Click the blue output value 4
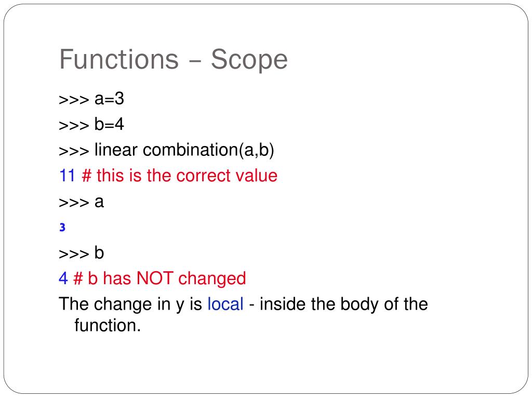 pyautogui.click(x=63, y=278)
